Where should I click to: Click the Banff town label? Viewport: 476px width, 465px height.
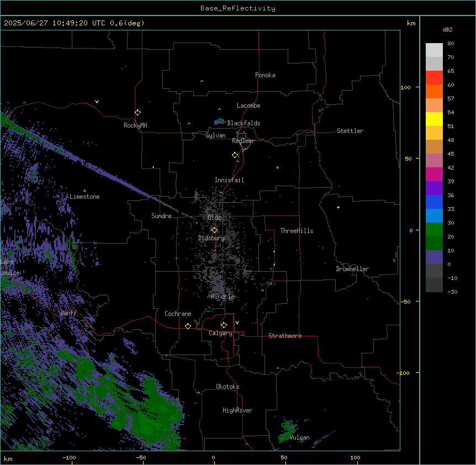68,313
